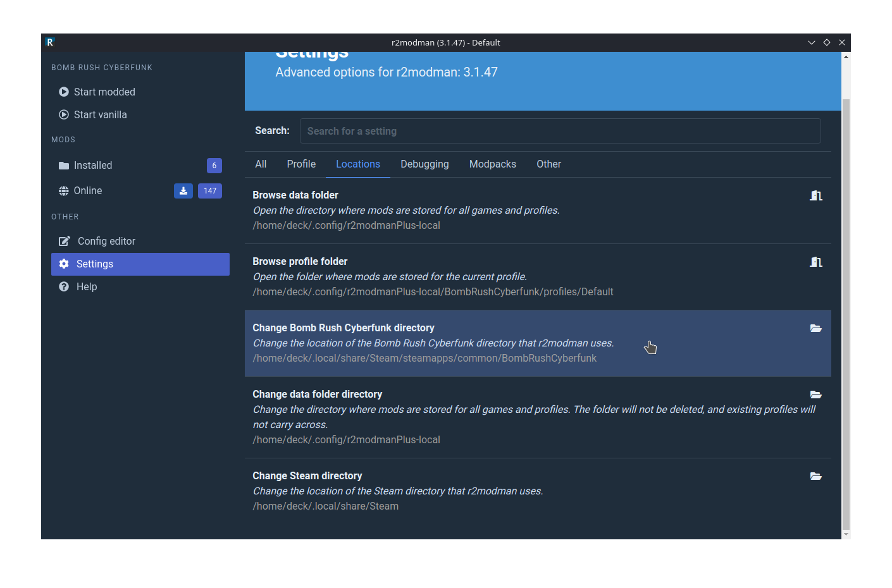Viewport: 892px width, 588px height.
Task: Open the Browse profile folder setting
Action: pyautogui.click(x=538, y=277)
